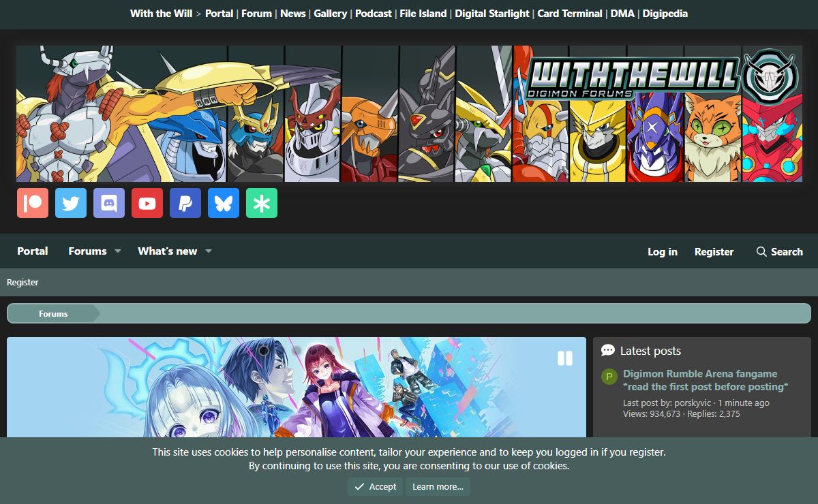Open the Patreon social icon

tap(33, 203)
